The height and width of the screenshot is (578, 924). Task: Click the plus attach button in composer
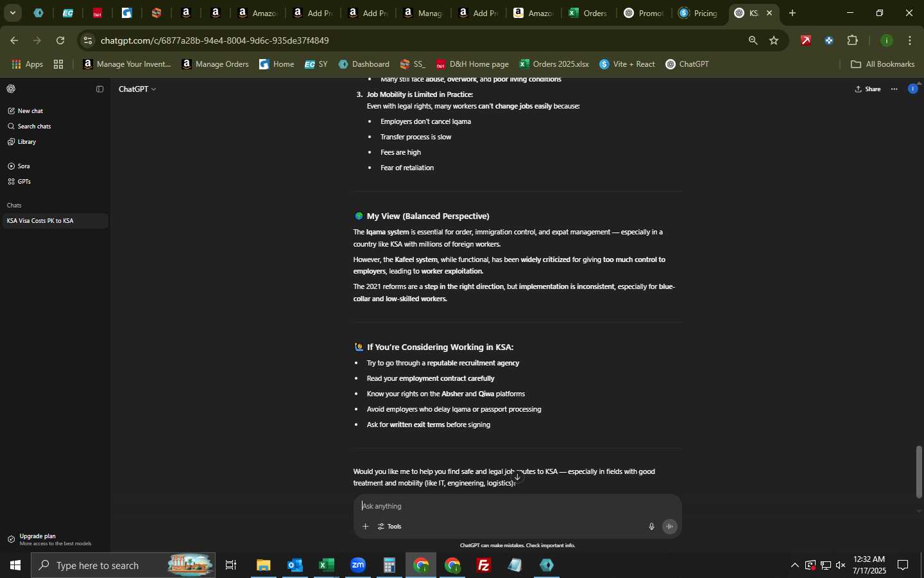point(366,527)
